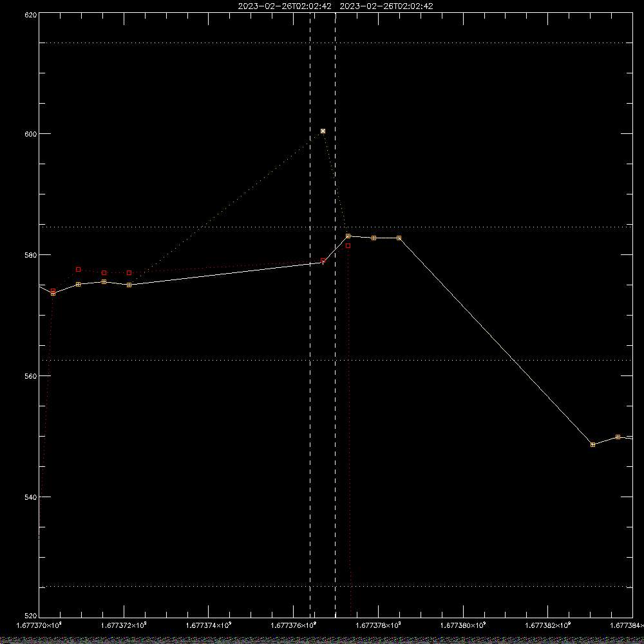The image size is (644, 644).
Task: Click the red square marker near 581 right of the dashed lines
Action: tap(348, 245)
